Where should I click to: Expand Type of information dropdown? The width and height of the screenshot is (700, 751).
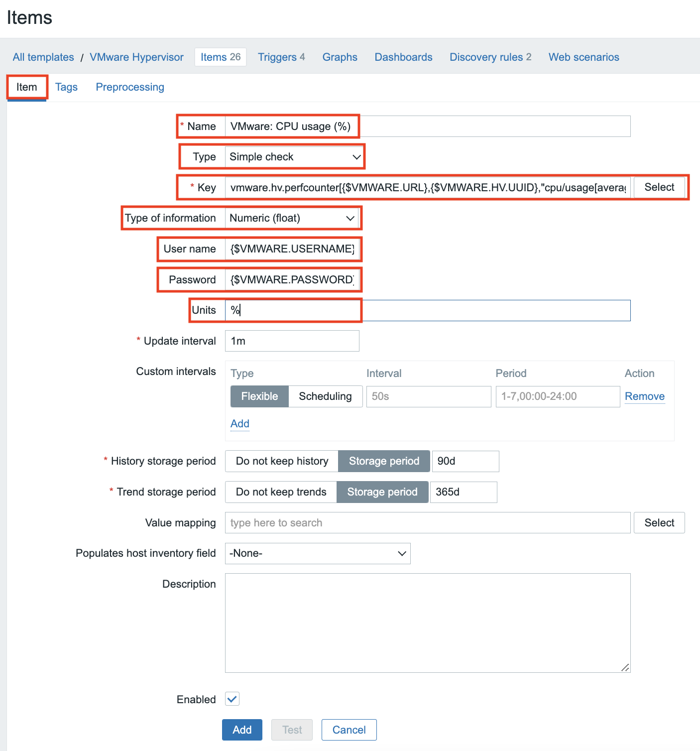tap(292, 218)
